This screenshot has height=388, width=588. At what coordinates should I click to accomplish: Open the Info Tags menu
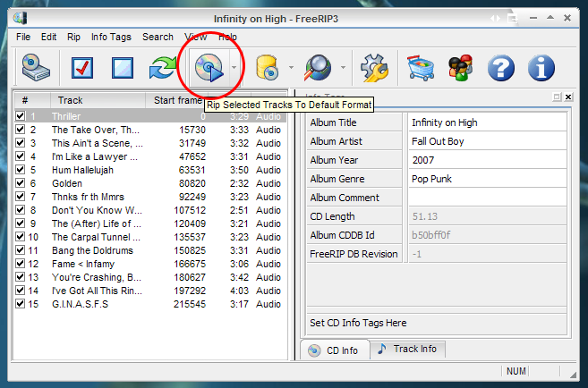tap(111, 37)
